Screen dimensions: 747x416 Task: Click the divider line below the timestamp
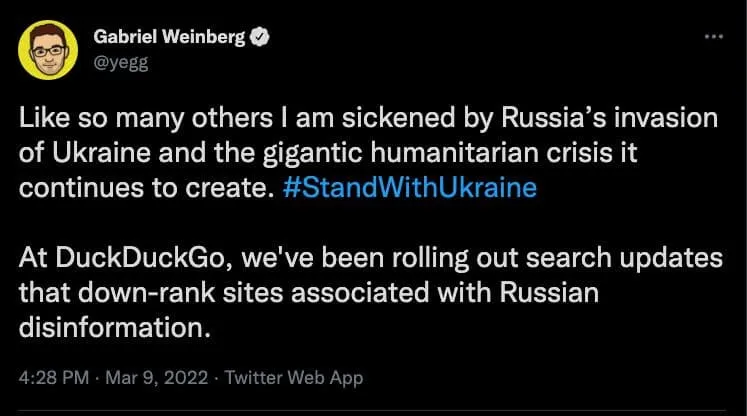click(372, 409)
